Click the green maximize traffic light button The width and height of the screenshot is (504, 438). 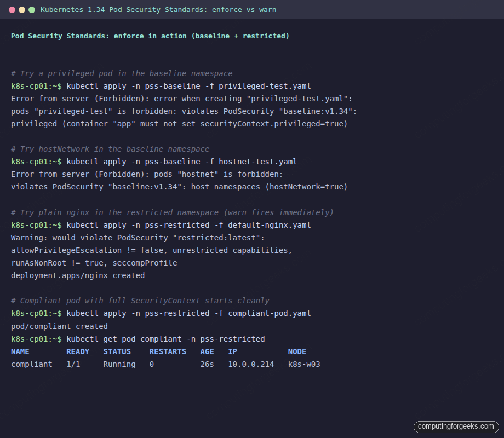click(32, 9)
